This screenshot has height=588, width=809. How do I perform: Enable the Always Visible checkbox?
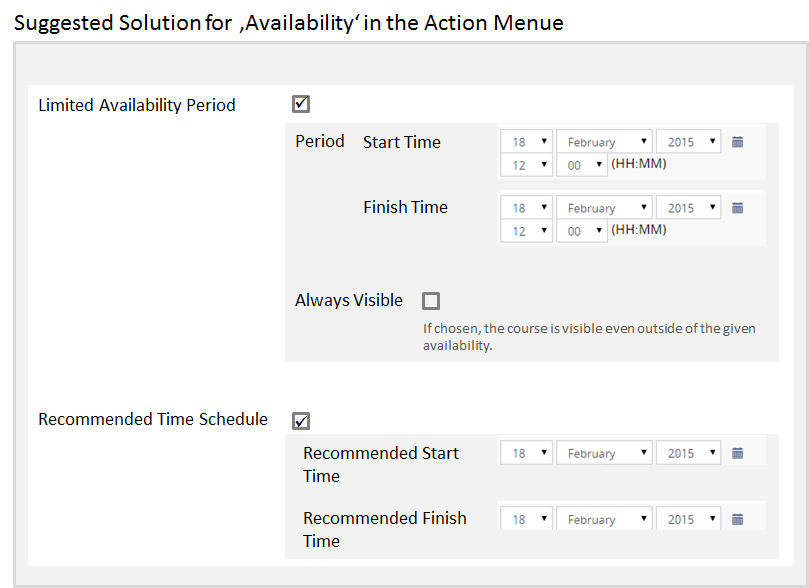click(x=431, y=300)
